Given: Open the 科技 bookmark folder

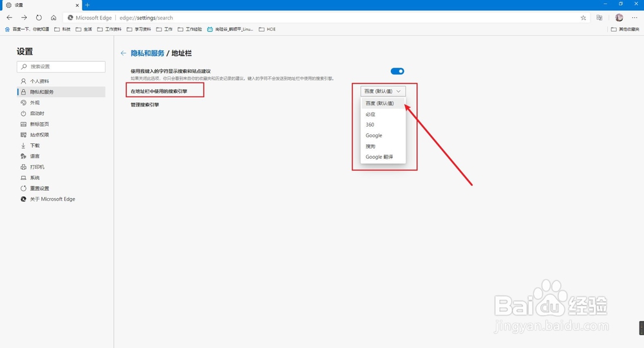Looking at the screenshot, I should tap(62, 29).
